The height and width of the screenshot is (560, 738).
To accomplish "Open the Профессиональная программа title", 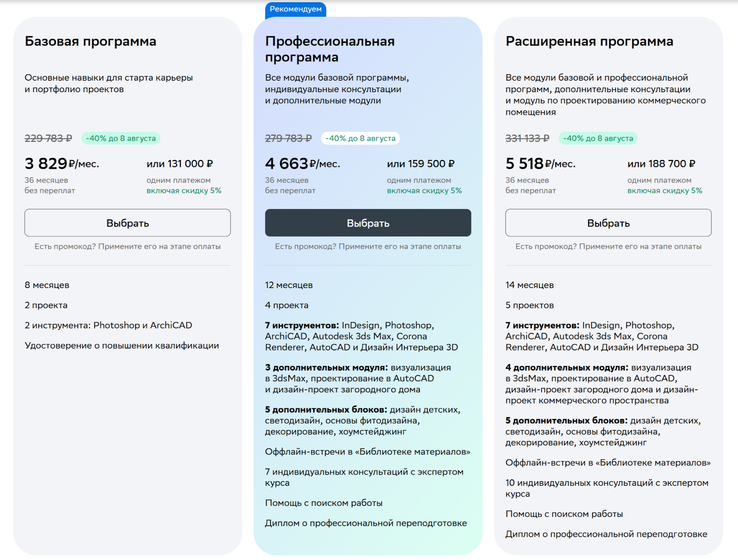I will (329, 49).
